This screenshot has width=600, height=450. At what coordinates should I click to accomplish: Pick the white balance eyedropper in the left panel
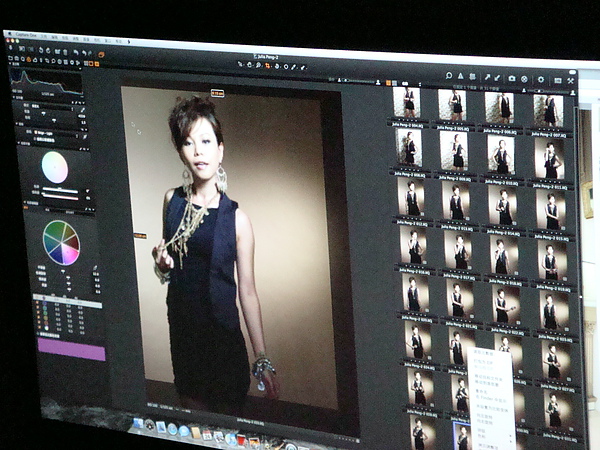pyautogui.click(x=82, y=110)
